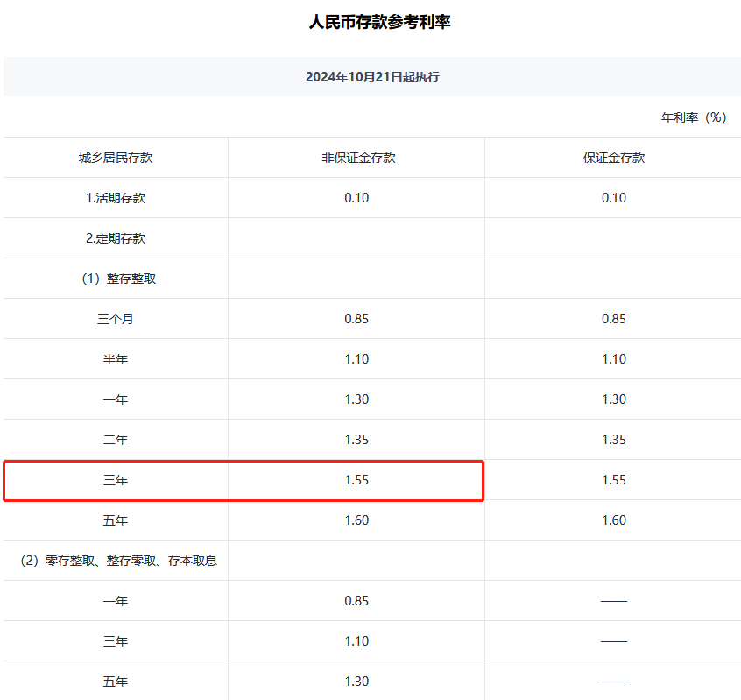This screenshot has width=741, height=700.
Task: Click the （1）整存整取 section label
Action: (x=116, y=279)
